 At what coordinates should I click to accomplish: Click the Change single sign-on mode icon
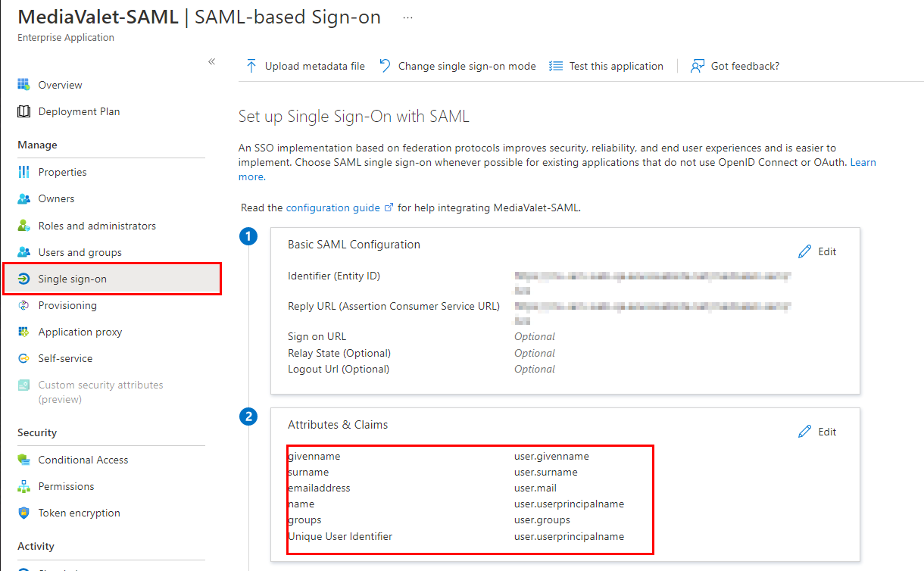click(x=384, y=66)
